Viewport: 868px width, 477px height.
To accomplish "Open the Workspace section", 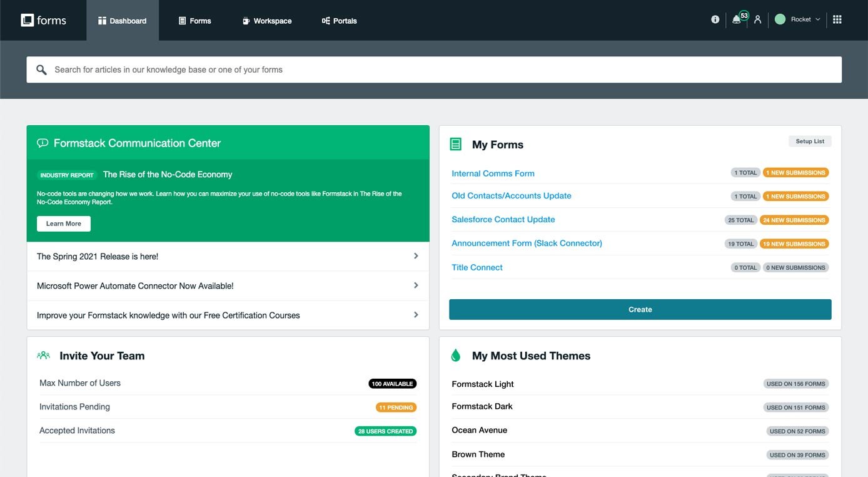I will point(266,20).
